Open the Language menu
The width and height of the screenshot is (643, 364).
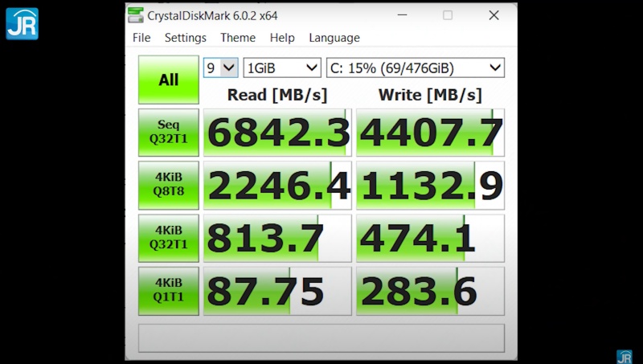point(334,38)
